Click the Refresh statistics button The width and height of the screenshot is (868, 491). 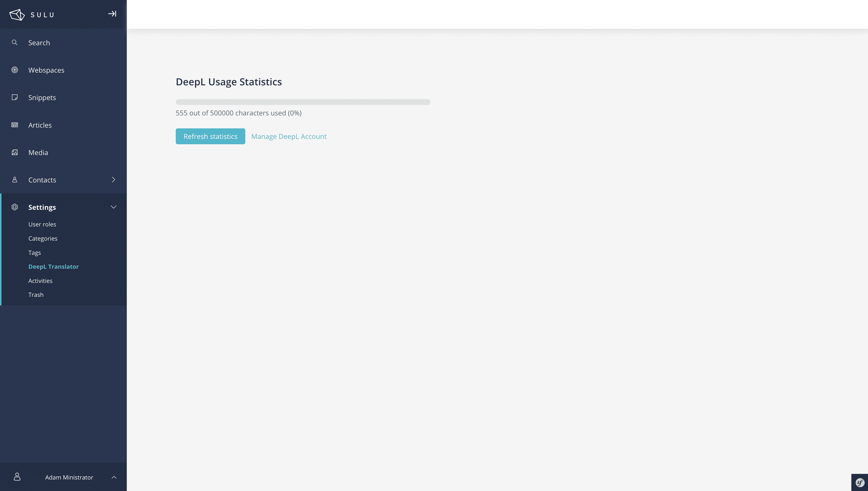(210, 136)
